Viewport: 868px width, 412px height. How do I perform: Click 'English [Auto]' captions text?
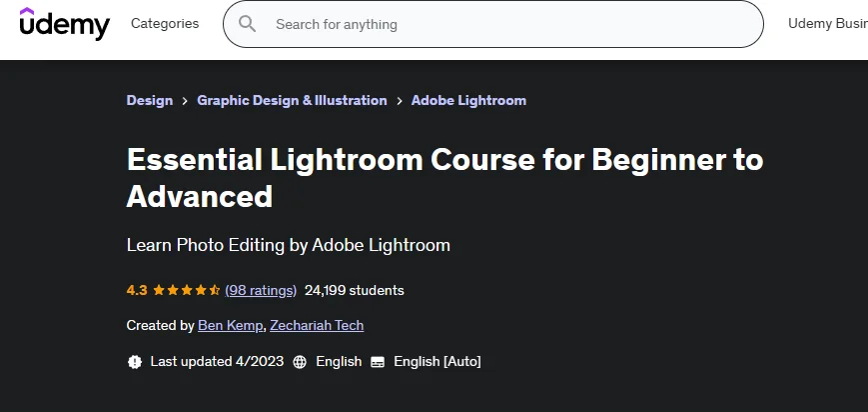437,362
